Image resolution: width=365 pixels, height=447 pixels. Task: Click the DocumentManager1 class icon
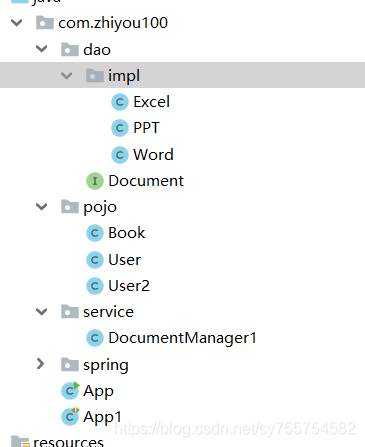[x=95, y=338]
